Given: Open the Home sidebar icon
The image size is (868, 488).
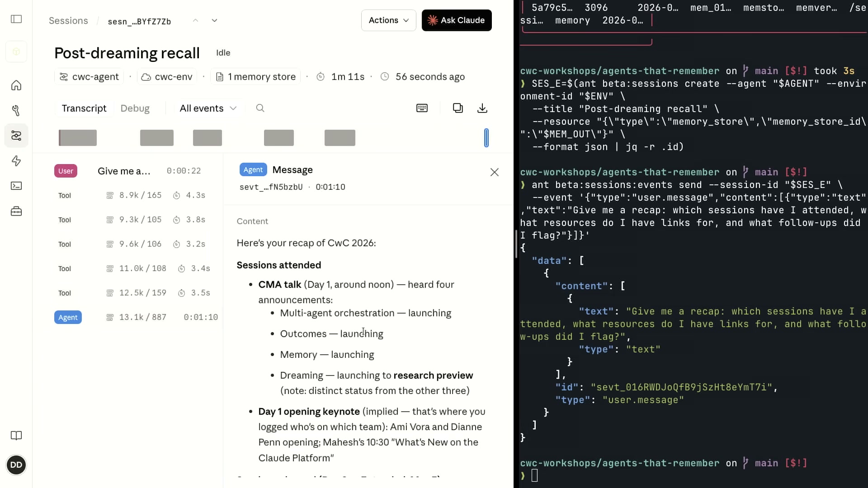Looking at the screenshot, I should 16,85.
